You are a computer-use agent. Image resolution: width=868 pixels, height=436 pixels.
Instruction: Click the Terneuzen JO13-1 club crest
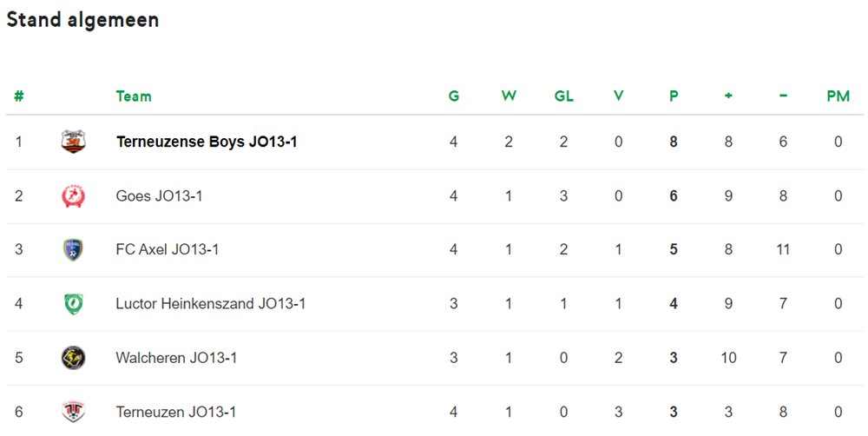click(x=73, y=412)
